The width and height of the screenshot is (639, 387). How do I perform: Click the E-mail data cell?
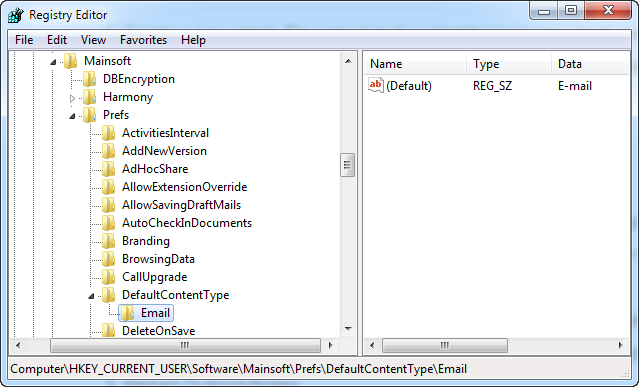(575, 86)
